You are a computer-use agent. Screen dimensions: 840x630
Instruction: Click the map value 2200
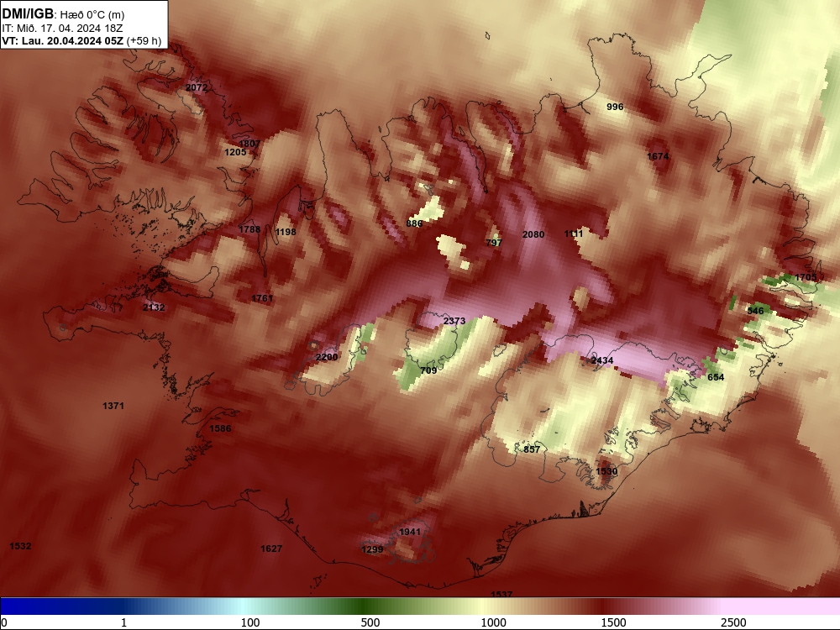point(327,357)
